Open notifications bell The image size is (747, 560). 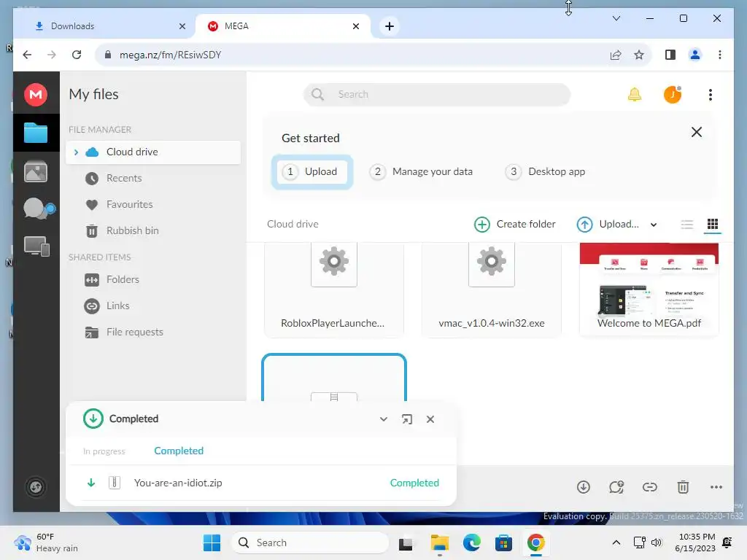pos(634,94)
